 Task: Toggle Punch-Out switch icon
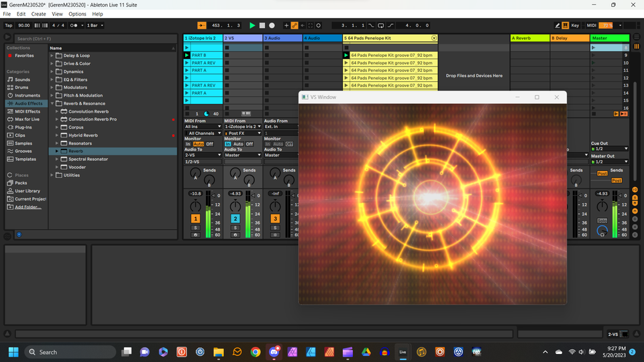coord(390,25)
